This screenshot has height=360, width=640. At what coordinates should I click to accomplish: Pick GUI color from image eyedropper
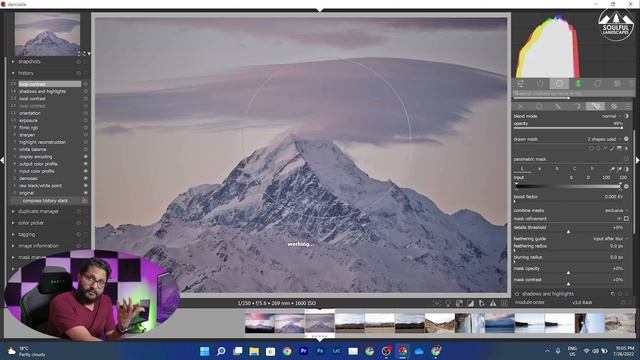(x=612, y=169)
